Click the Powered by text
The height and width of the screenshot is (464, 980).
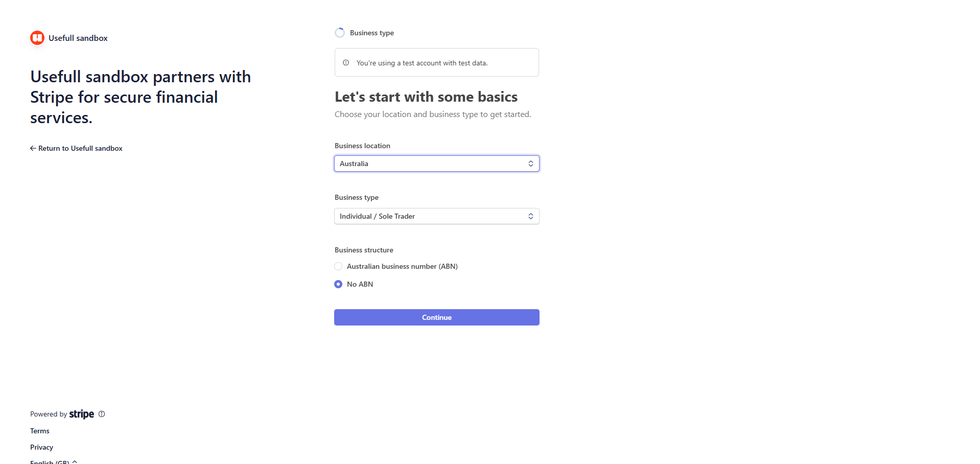48,414
